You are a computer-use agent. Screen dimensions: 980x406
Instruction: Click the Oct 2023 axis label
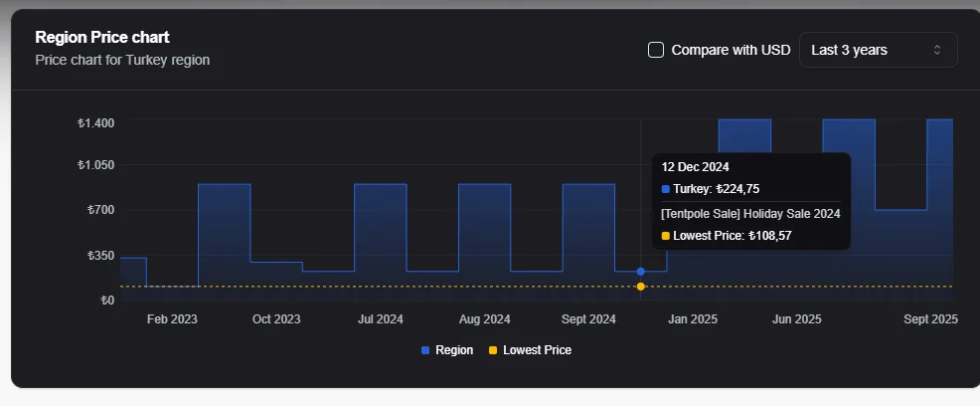tap(276, 319)
